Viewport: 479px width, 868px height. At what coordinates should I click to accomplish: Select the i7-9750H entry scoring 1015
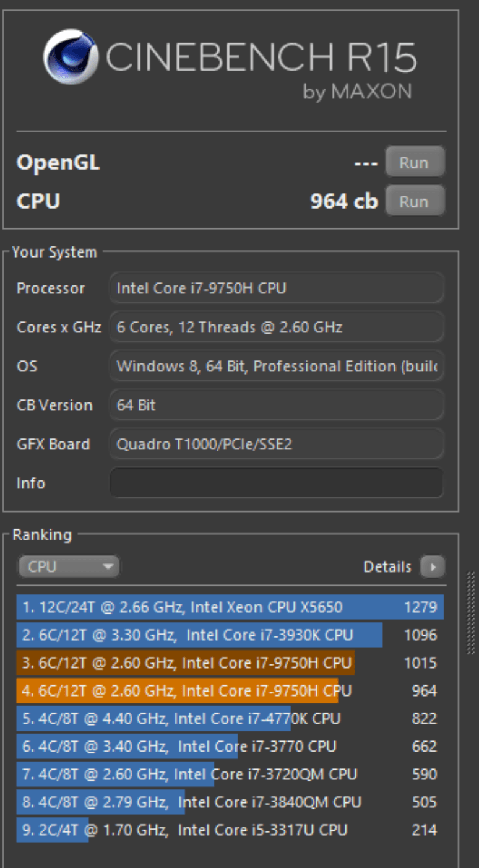[229, 662]
